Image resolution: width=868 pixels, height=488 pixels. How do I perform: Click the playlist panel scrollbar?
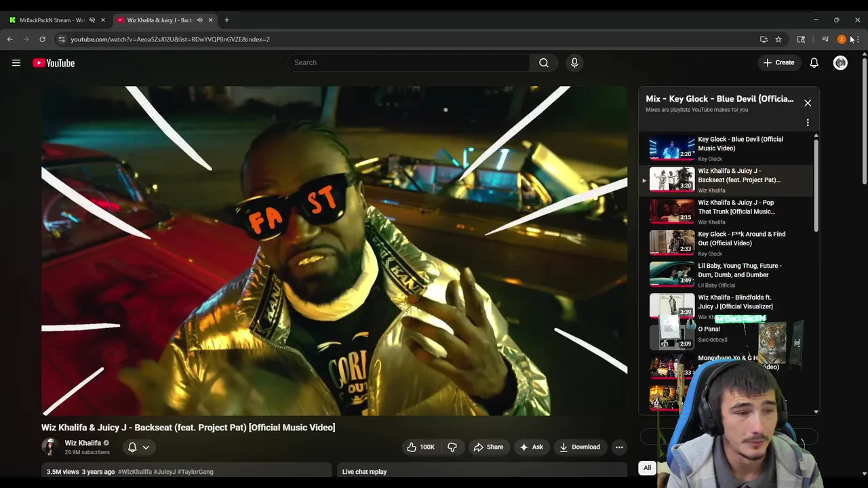point(816,186)
